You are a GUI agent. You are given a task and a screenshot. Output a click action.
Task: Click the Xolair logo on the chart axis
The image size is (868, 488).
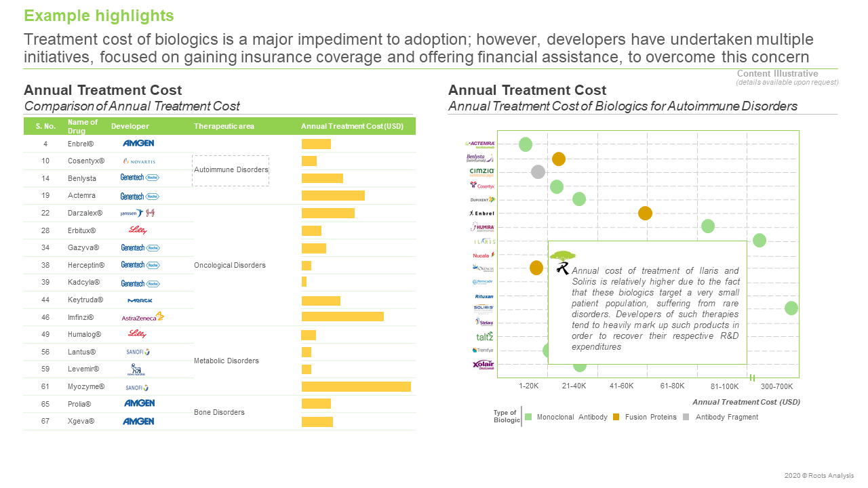[484, 365]
